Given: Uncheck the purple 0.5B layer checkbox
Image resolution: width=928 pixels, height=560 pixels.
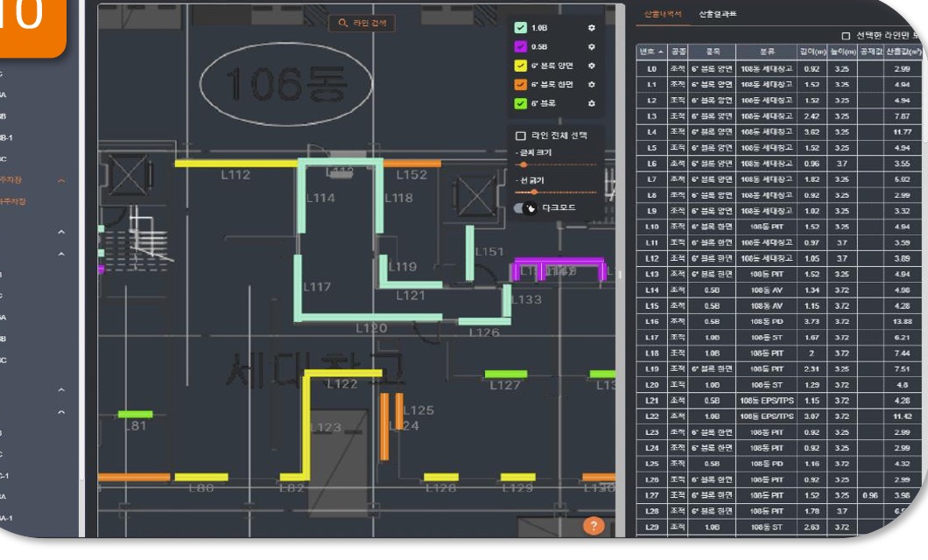Looking at the screenshot, I should pyautogui.click(x=520, y=46).
